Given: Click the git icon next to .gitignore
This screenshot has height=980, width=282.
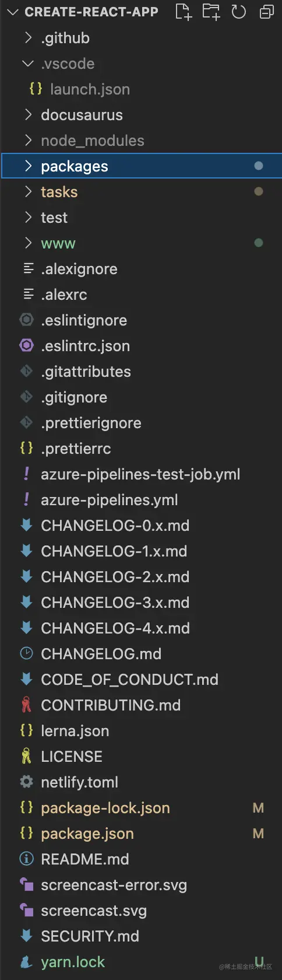Looking at the screenshot, I should click(x=26, y=397).
